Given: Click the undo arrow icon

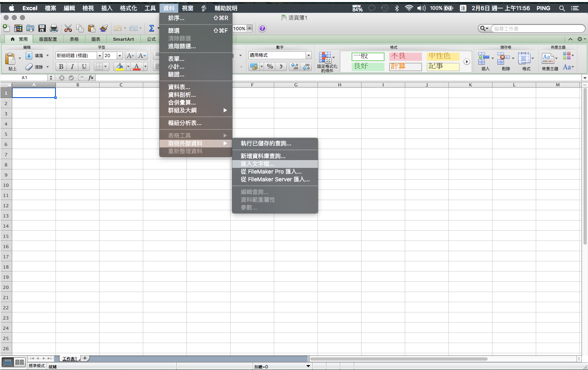Looking at the screenshot, I should (x=118, y=28).
